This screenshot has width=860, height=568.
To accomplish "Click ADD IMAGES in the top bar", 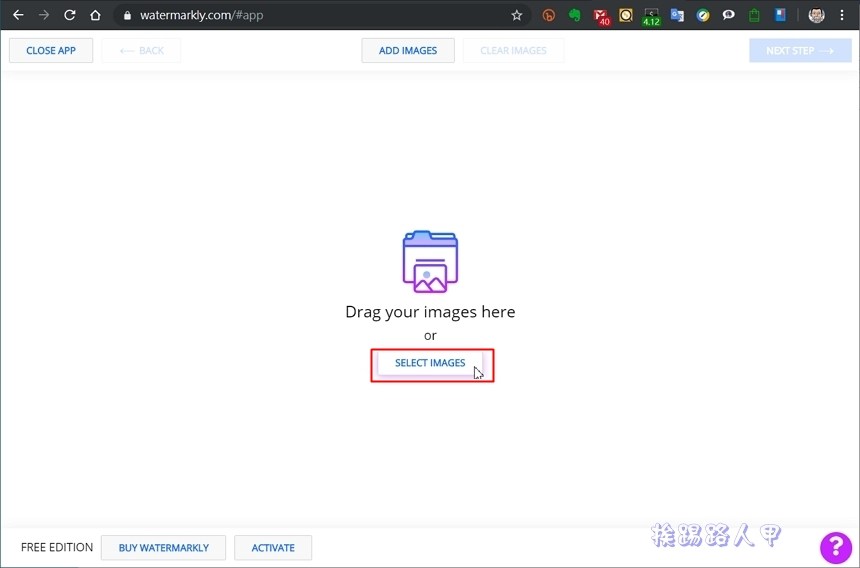I will tap(408, 50).
